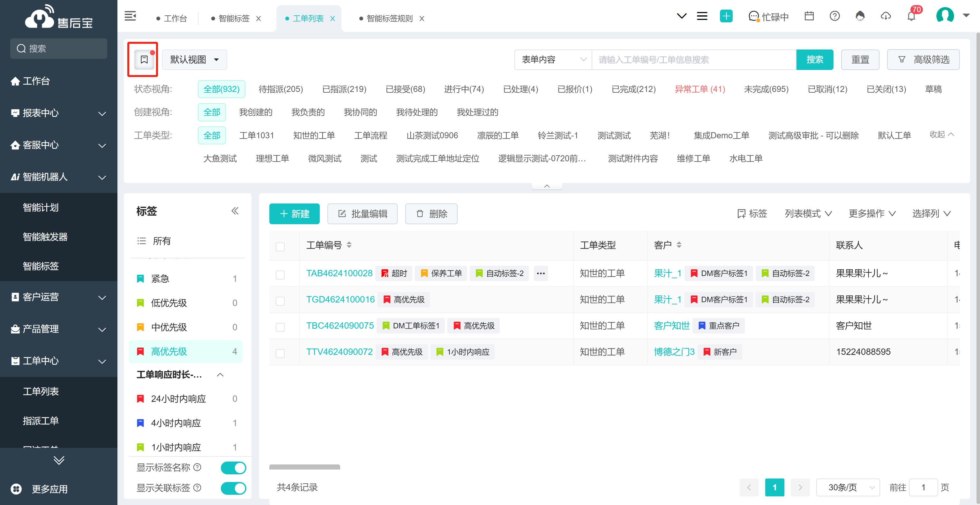The height and width of the screenshot is (505, 980).
Task: Click 批量编辑 button
Action: click(x=363, y=214)
